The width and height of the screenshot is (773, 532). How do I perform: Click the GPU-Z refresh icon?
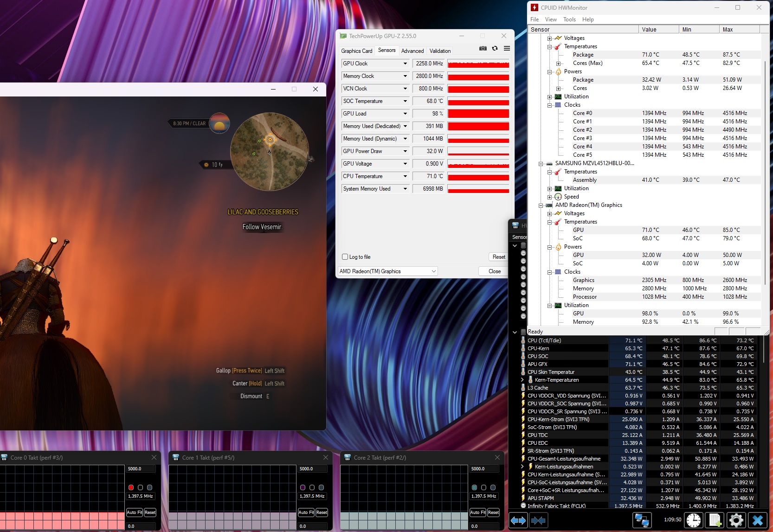(495, 48)
